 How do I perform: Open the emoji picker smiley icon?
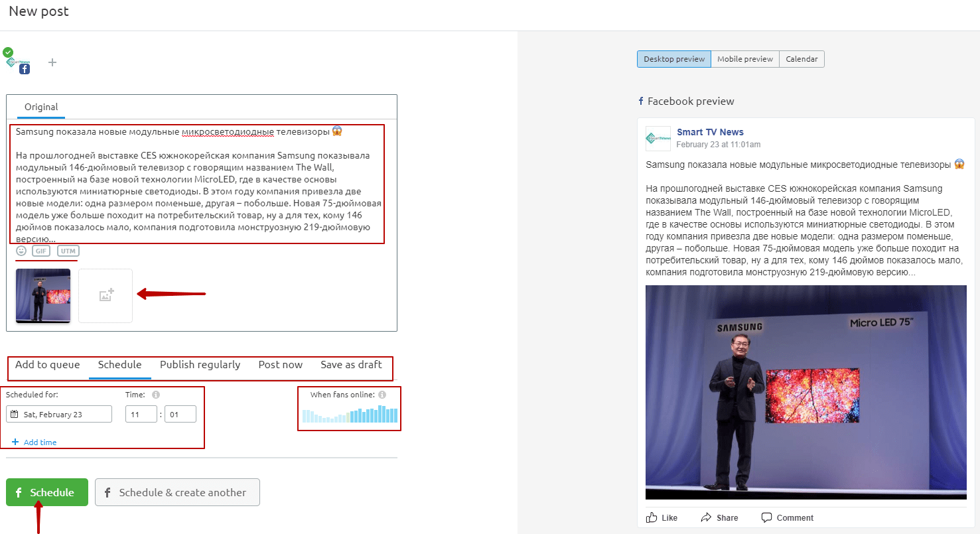click(x=21, y=251)
